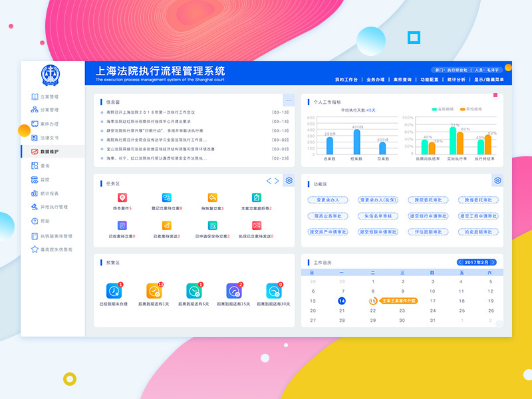Open 功能配置 top menu
Viewport: 532px width, 399px height.
coord(430,80)
